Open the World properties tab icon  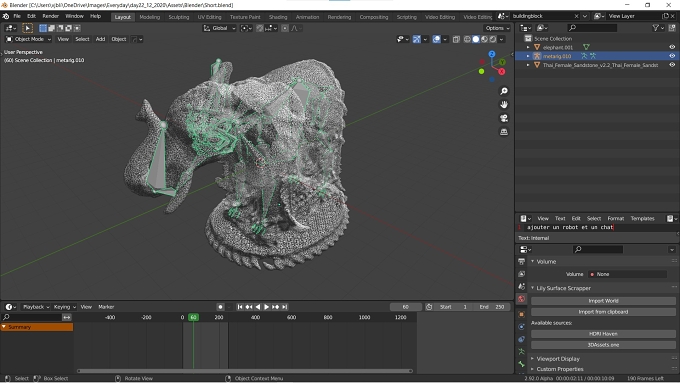click(x=521, y=298)
